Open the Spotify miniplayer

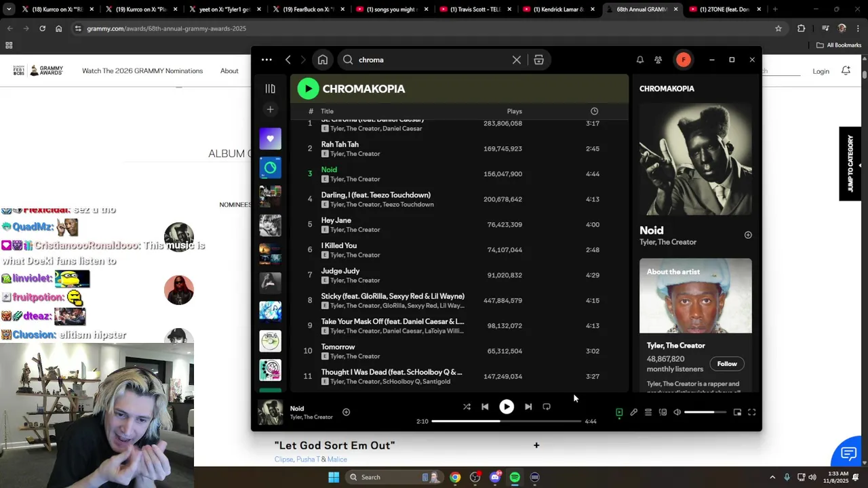[x=737, y=412]
